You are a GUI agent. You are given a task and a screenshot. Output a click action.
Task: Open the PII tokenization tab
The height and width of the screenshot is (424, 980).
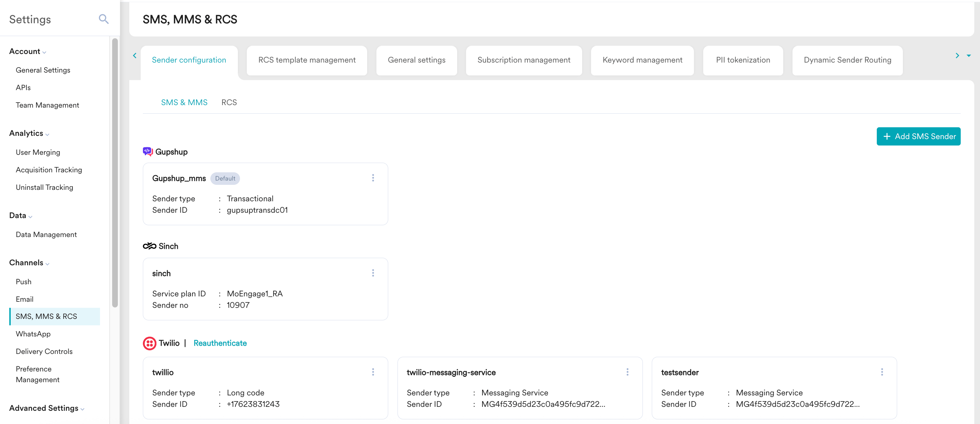click(743, 60)
